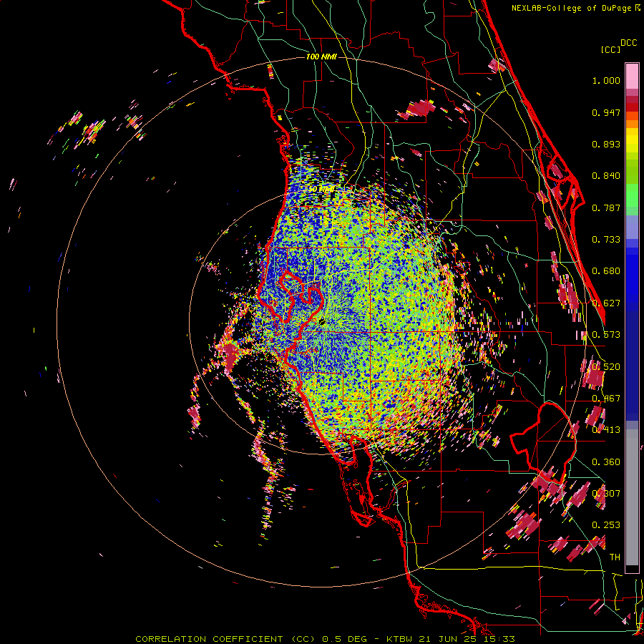The image size is (644, 644).
Task: Click the 0.947 scale value
Action: pyautogui.click(x=606, y=112)
